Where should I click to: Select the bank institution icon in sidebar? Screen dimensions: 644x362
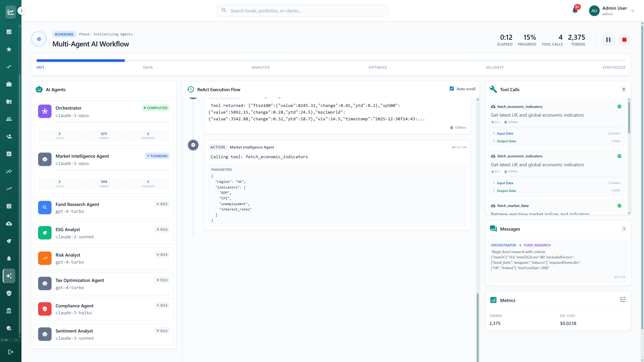pyautogui.click(x=9, y=311)
